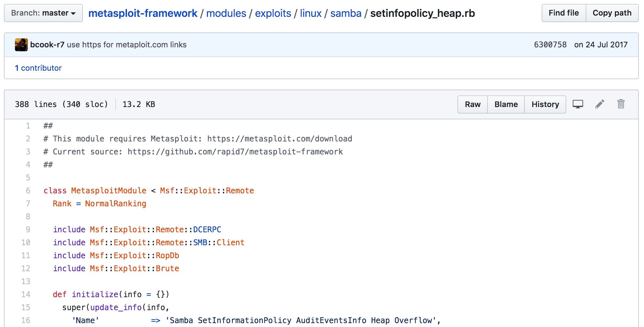Select line number 6 in code
Screen dimensions: 644x327
[x=28, y=191]
